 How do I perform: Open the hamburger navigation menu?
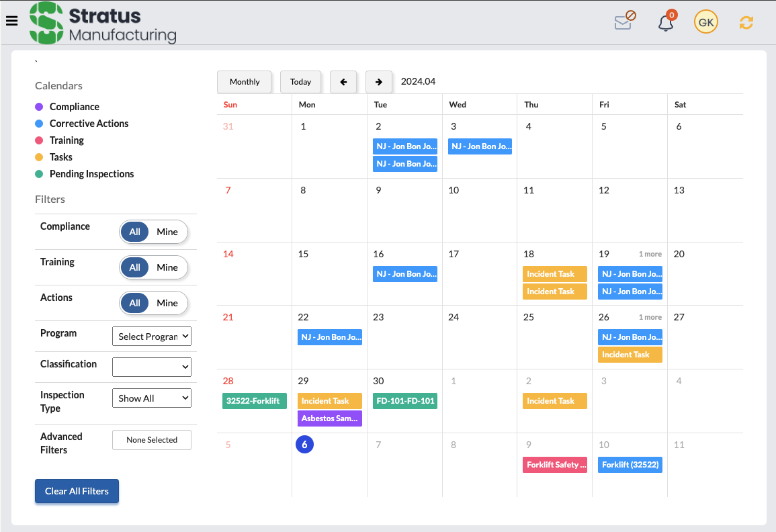pos(11,21)
